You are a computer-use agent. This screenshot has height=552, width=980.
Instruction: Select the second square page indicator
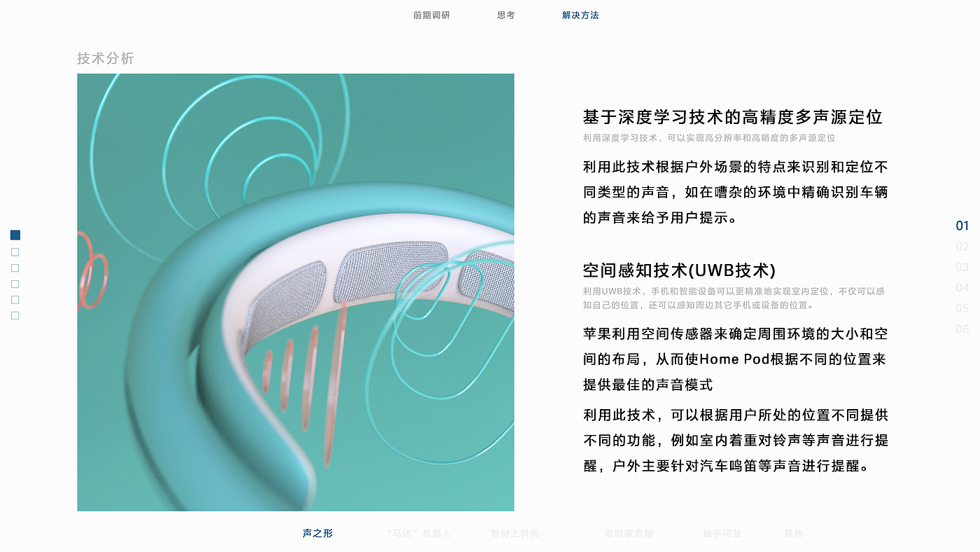pos(15,252)
